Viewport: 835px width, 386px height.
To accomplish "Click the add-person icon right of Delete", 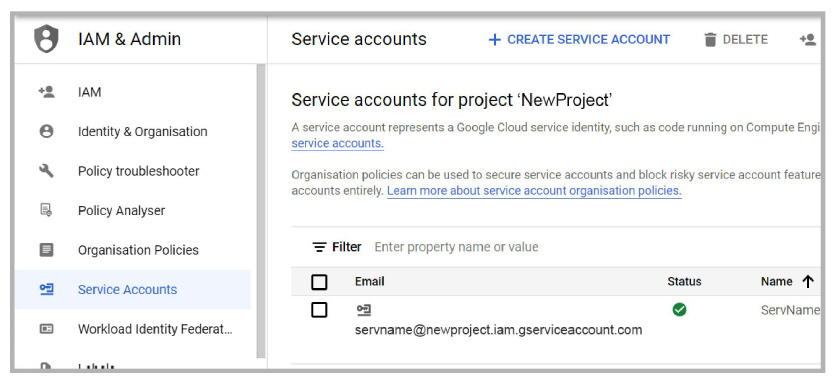I will point(808,39).
